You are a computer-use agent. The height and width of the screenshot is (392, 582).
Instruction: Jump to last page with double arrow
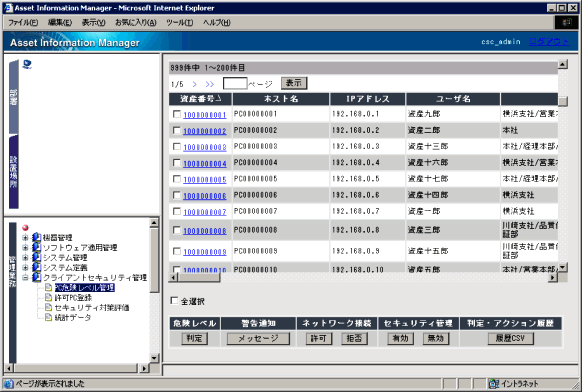click(x=210, y=84)
